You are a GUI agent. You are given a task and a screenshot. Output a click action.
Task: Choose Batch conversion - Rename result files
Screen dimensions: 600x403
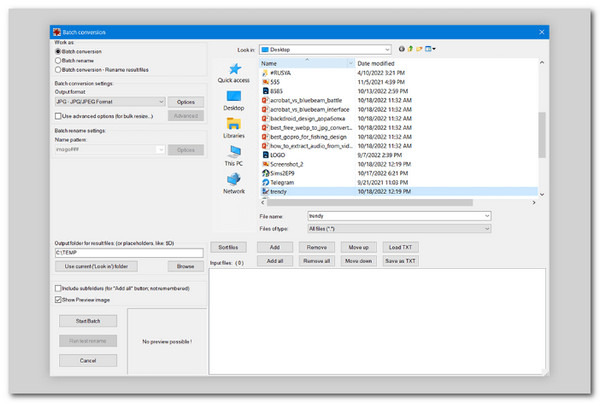57,70
